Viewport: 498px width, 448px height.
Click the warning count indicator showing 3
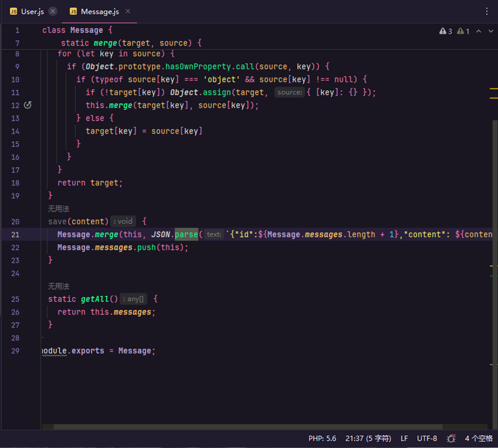coord(446,32)
